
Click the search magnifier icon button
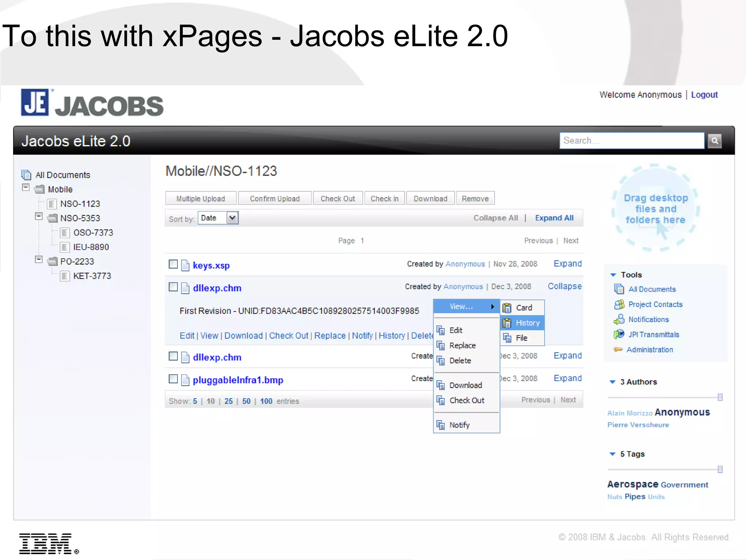click(x=714, y=141)
